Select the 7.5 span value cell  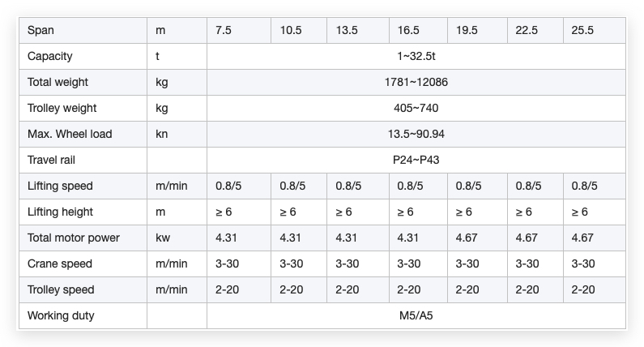coord(239,30)
